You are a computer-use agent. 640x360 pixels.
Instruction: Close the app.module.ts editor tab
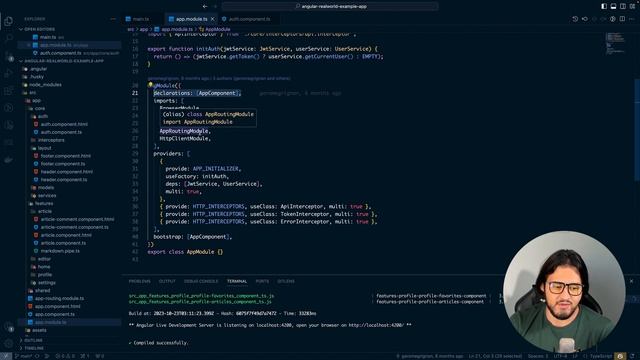pos(213,19)
